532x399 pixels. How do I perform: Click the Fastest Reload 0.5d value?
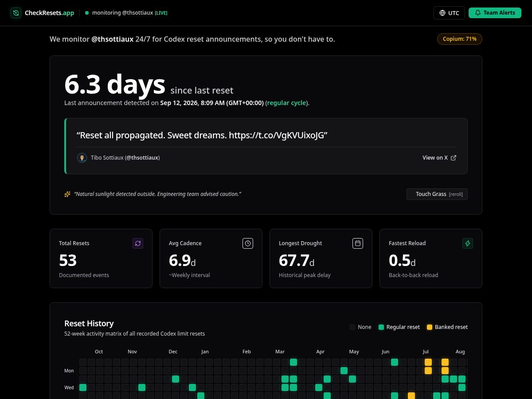pyautogui.click(x=402, y=261)
